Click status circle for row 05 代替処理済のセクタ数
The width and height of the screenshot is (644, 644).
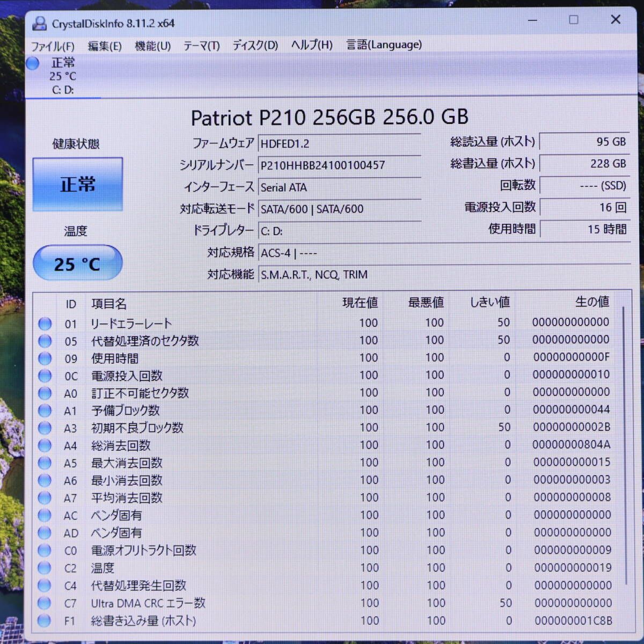[x=45, y=341]
